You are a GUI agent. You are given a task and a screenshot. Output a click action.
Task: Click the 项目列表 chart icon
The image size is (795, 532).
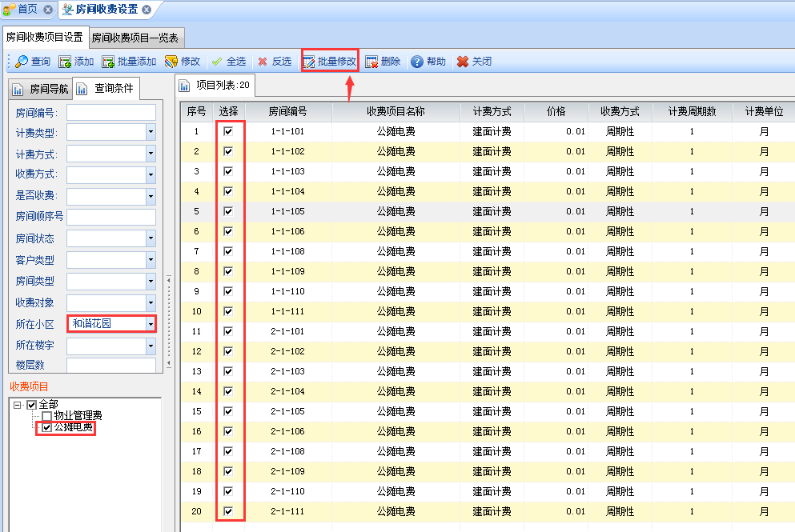pyautogui.click(x=184, y=86)
